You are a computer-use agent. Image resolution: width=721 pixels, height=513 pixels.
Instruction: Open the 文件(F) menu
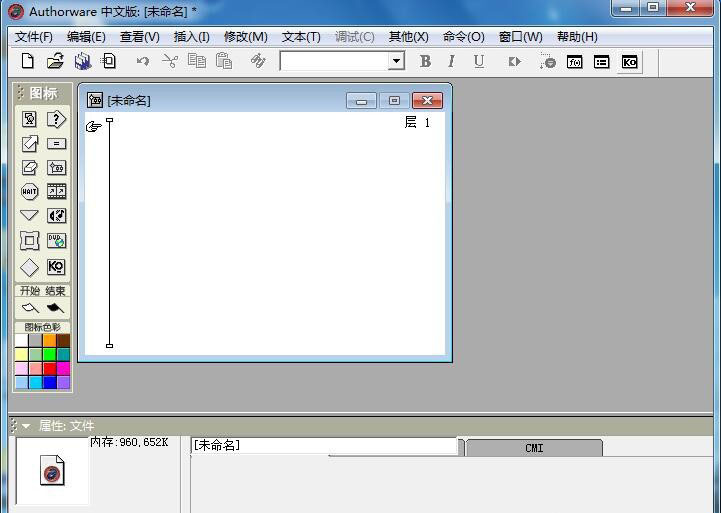[x=34, y=37]
